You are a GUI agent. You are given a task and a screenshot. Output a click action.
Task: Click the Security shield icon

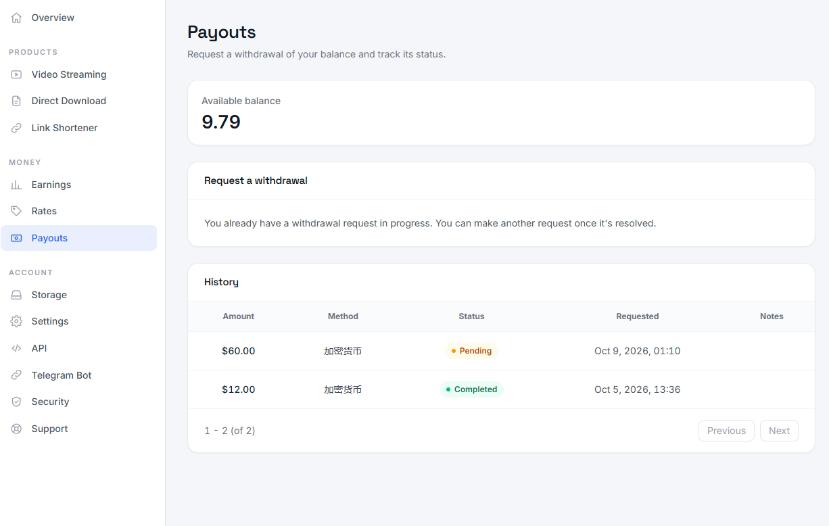click(x=16, y=402)
